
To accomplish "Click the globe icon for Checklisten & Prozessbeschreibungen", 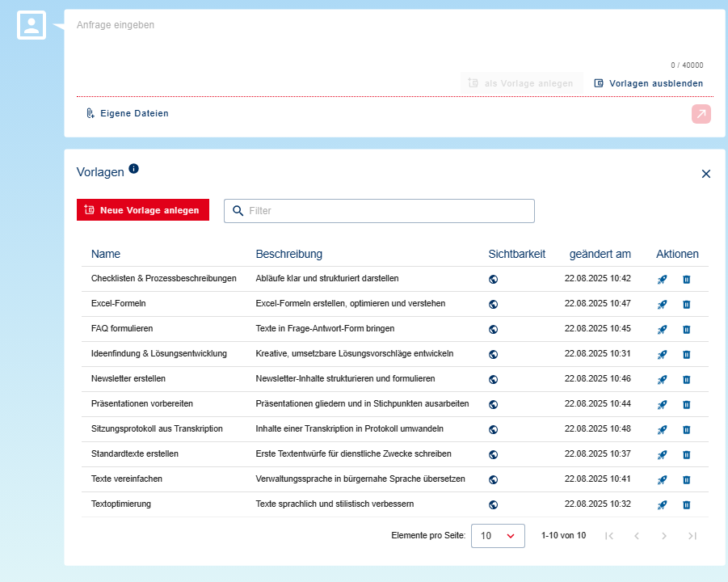I will coord(493,279).
